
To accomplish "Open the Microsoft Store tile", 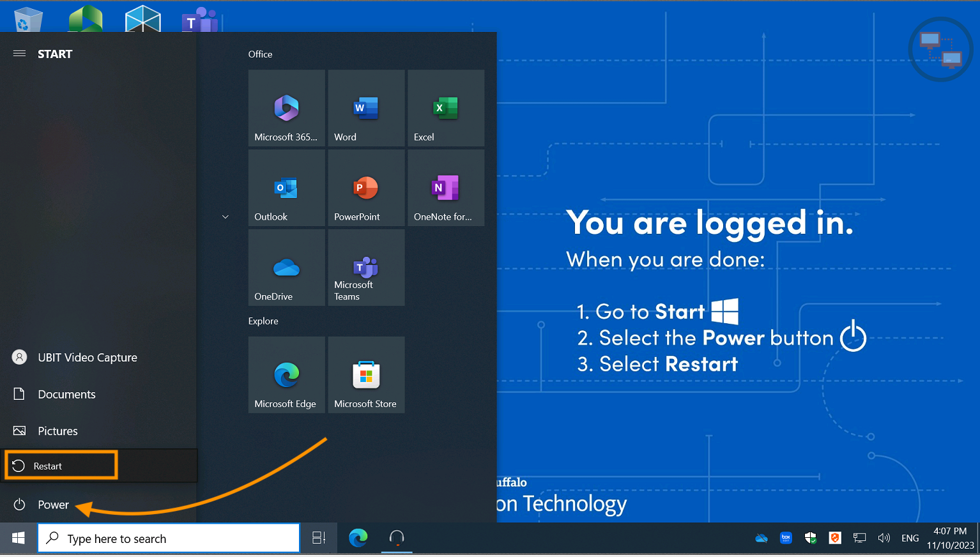I will 366,376.
